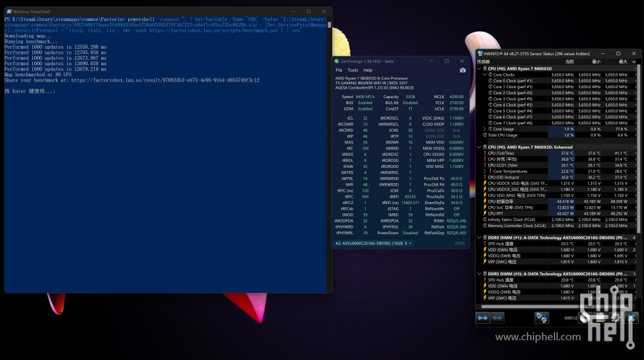644x360 pixels.
Task: Collapse DDR5 DIMM [#3] sensor group
Action: 479,274
